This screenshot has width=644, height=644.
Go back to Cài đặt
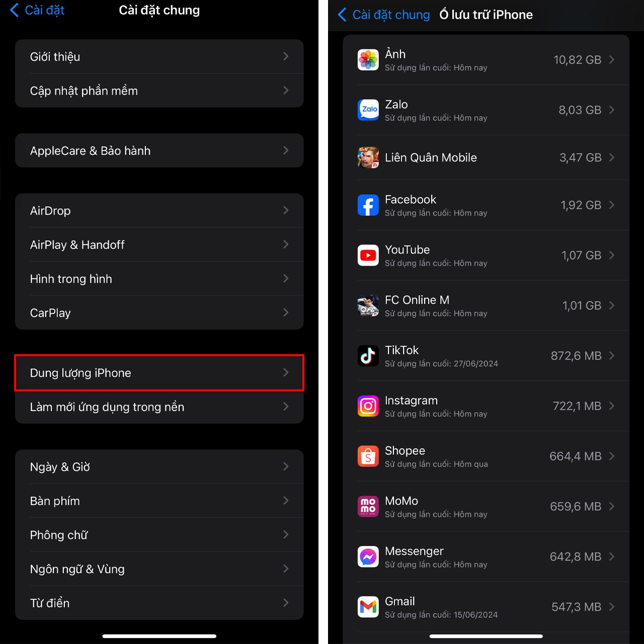[37, 10]
